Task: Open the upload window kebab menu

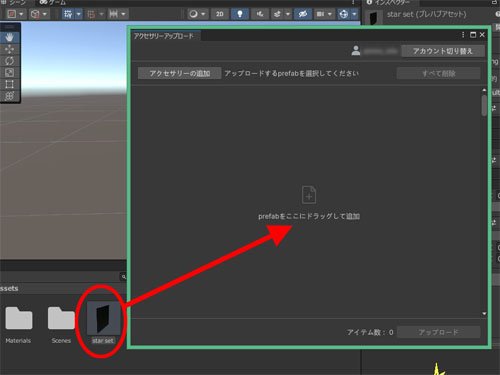Action: pyautogui.click(x=463, y=35)
